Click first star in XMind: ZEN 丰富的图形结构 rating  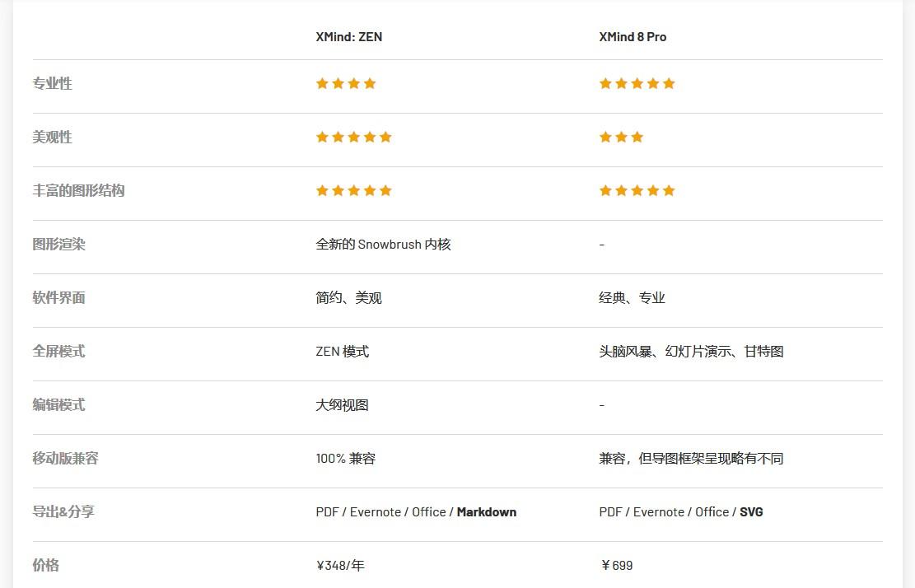322,190
